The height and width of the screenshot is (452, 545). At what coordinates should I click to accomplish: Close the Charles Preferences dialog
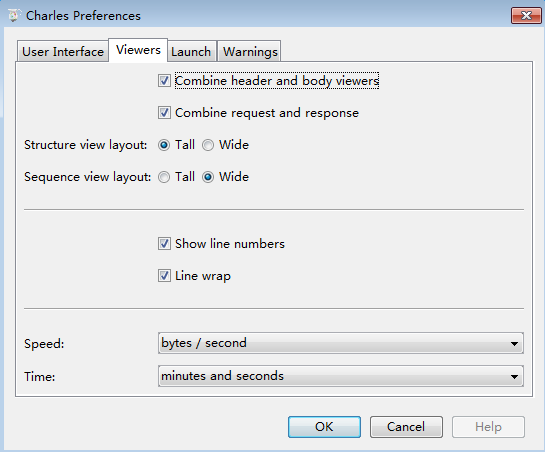click(x=526, y=16)
